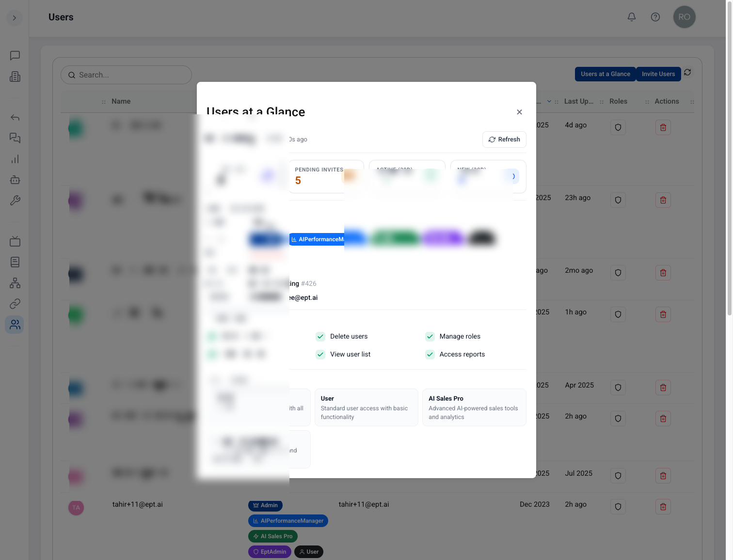Image resolution: width=733 pixels, height=560 pixels.
Task: Open the document page icon in sidebar
Action: point(15,262)
